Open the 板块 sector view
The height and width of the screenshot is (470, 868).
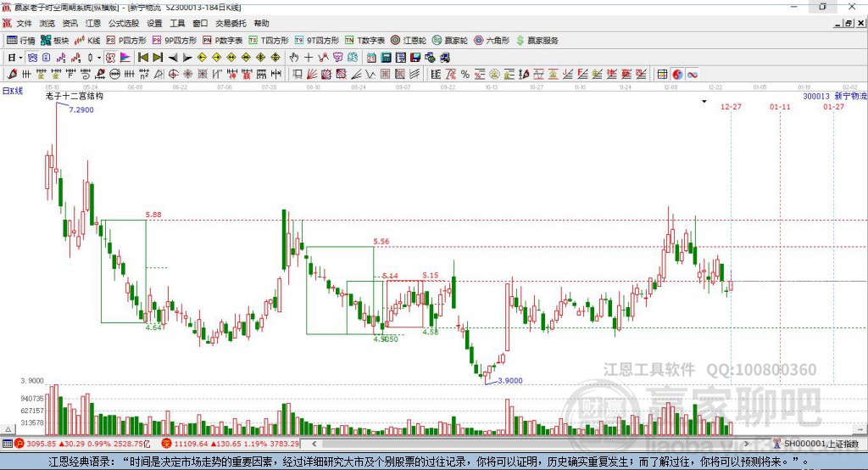[x=54, y=41]
